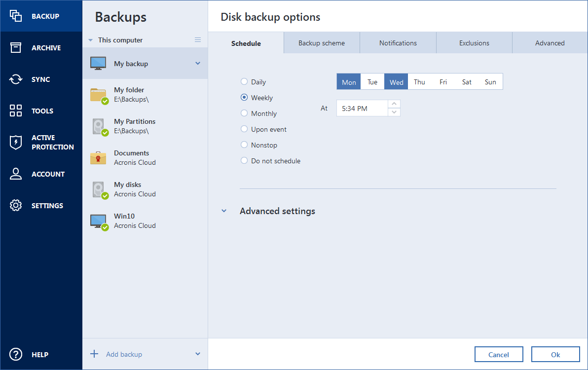Switch to the Backup scheme tab

click(x=322, y=43)
